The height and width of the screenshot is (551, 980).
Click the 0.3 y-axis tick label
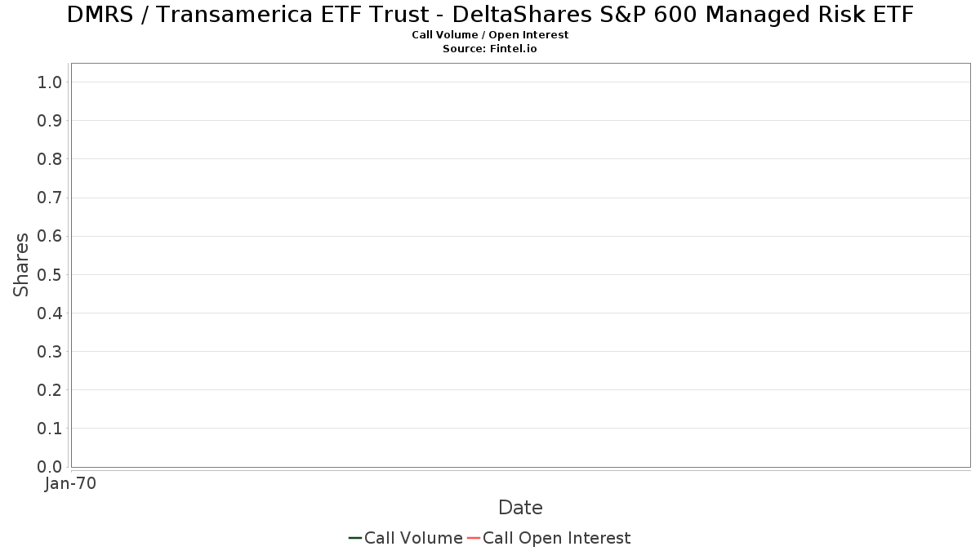tap(50, 352)
